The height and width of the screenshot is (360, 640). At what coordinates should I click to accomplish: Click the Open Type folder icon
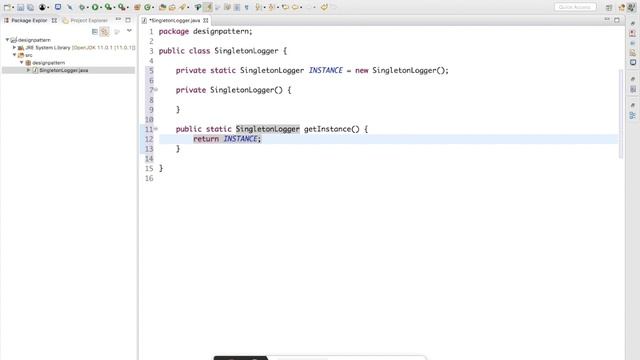coord(162,7)
